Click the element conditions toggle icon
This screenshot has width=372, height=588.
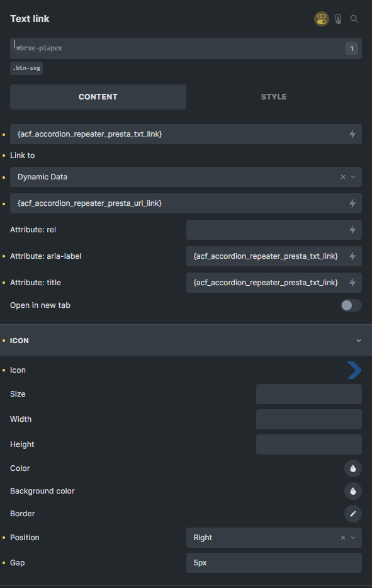tap(322, 19)
